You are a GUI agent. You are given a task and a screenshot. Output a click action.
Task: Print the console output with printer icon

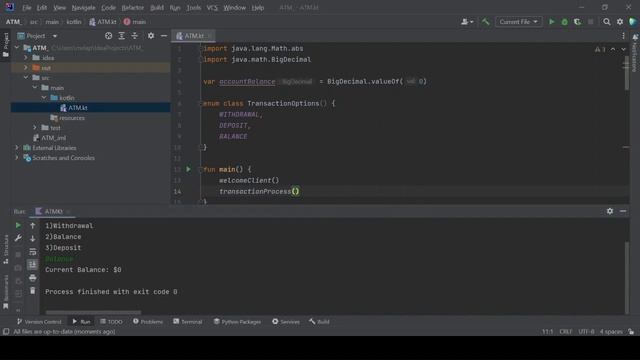[x=33, y=278]
